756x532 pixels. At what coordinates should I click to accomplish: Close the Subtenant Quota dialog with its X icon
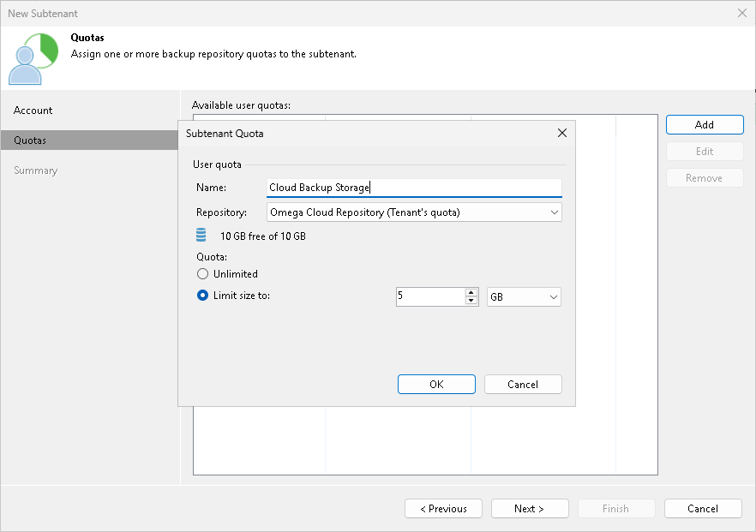[x=562, y=133]
